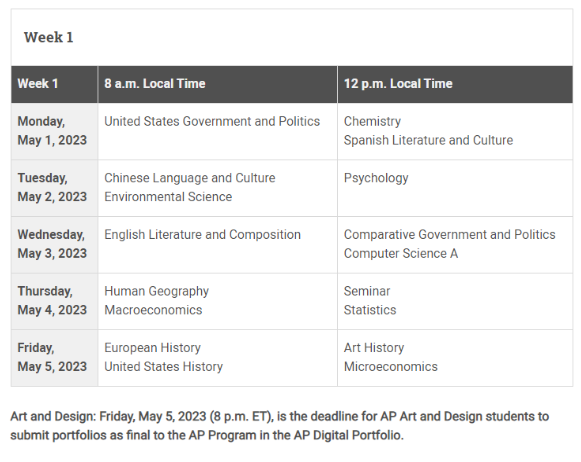Open the Statistics exam entry
This screenshot has width=581, height=462.
370,310
